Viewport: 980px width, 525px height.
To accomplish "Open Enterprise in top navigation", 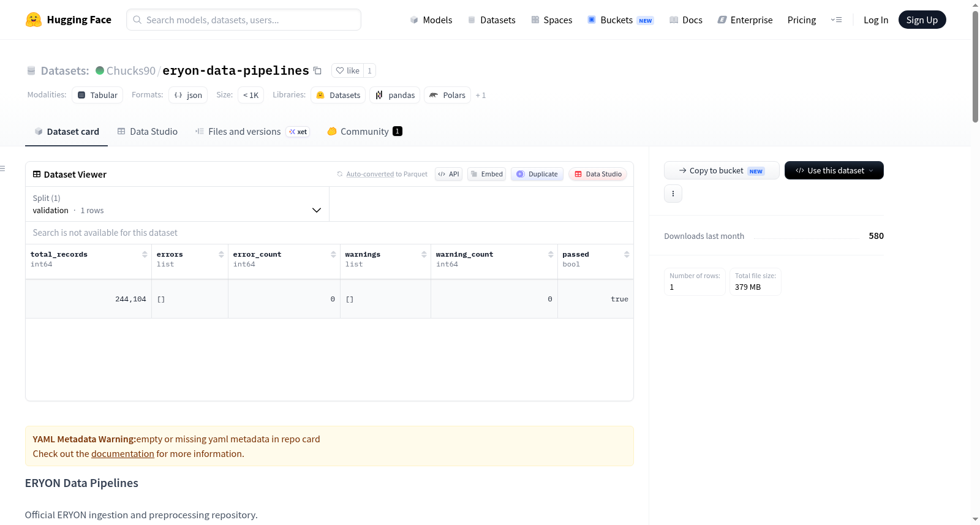I will pyautogui.click(x=745, y=20).
